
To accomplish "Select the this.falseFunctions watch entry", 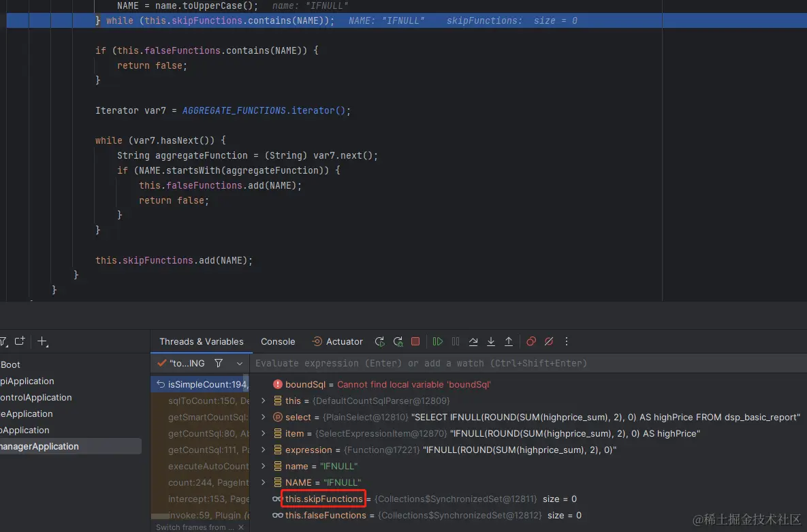I will (x=326, y=515).
